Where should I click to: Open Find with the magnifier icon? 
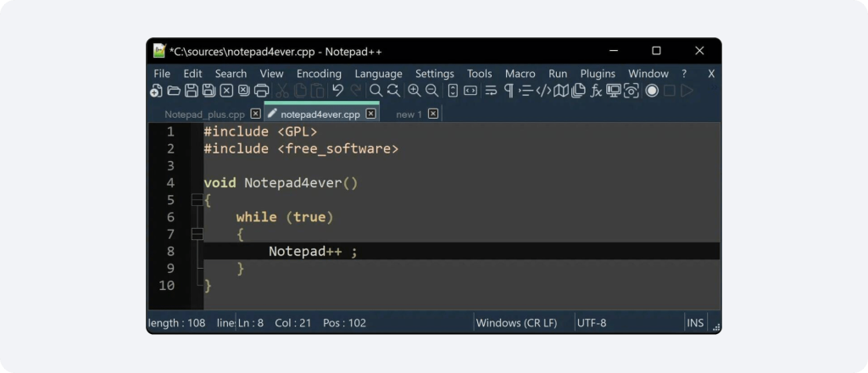click(x=376, y=91)
